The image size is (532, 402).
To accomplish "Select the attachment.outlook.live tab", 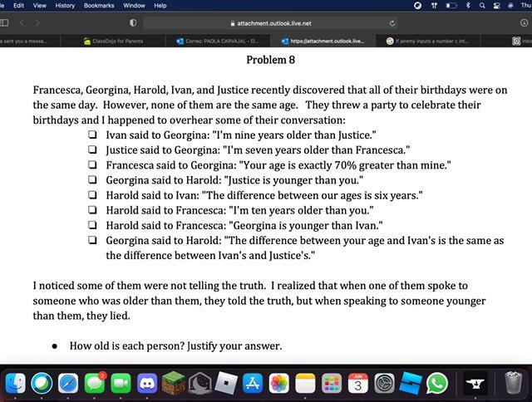I will pos(323,41).
